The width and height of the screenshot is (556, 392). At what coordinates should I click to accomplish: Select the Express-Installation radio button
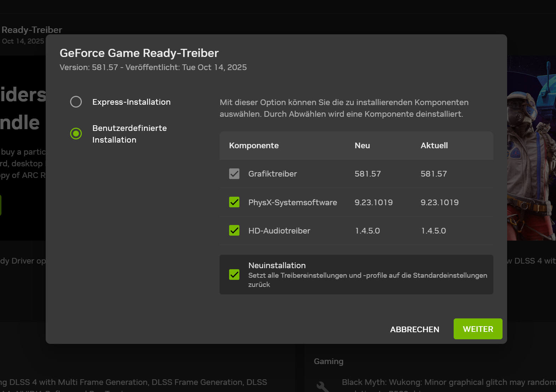coord(76,102)
